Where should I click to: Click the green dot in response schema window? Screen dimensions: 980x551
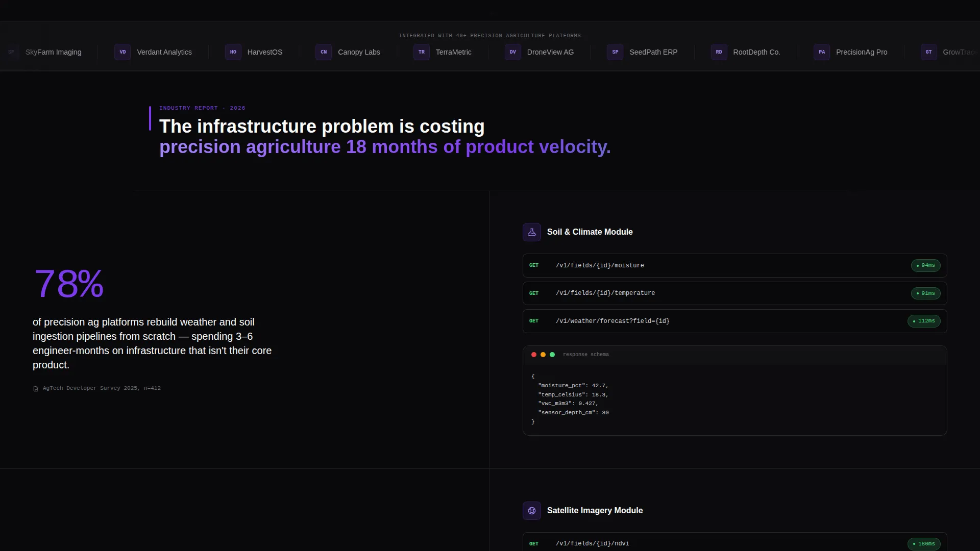pos(552,355)
